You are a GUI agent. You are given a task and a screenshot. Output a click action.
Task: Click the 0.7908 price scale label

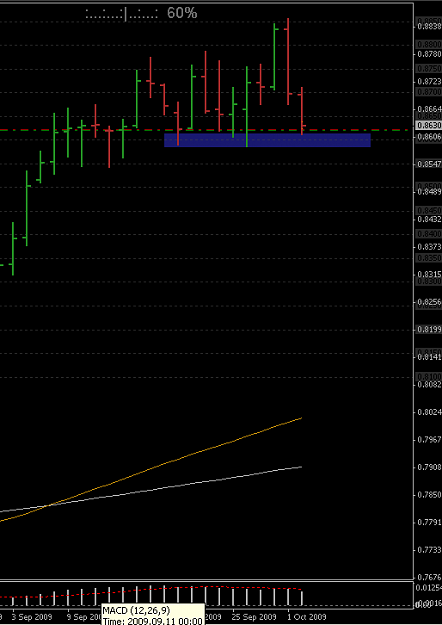tap(429, 467)
